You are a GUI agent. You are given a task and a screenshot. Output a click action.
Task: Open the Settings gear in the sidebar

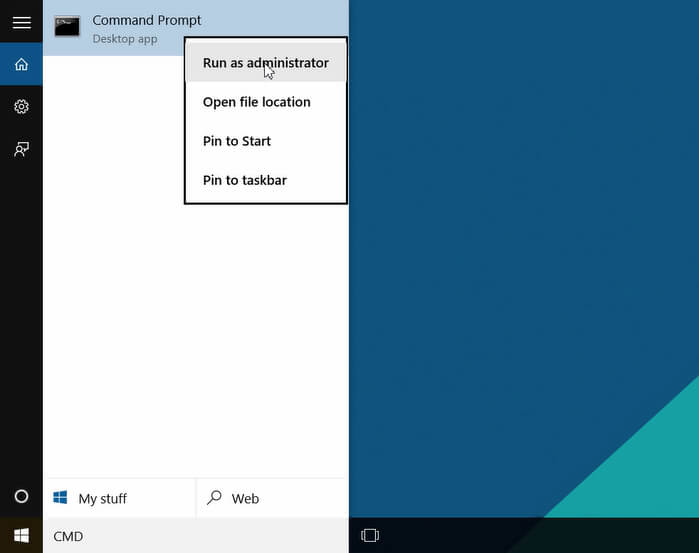point(21,107)
